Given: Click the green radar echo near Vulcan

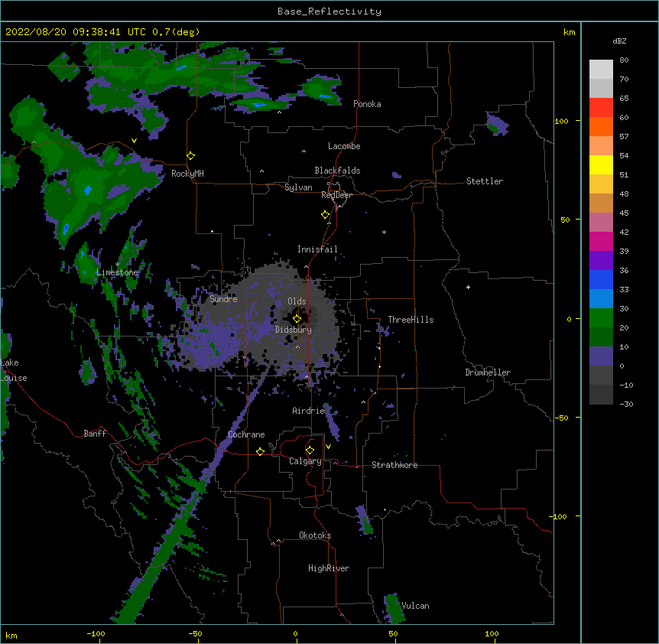Looking at the screenshot, I should [394, 607].
